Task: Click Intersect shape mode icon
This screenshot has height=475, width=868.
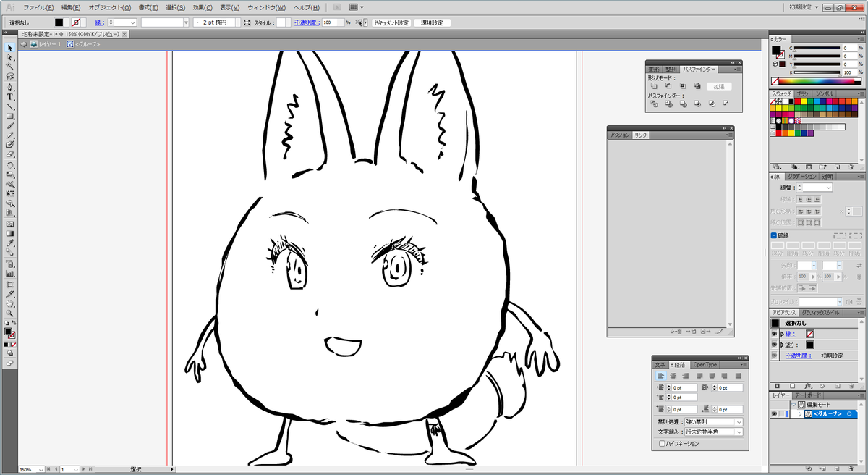Action: [683, 86]
